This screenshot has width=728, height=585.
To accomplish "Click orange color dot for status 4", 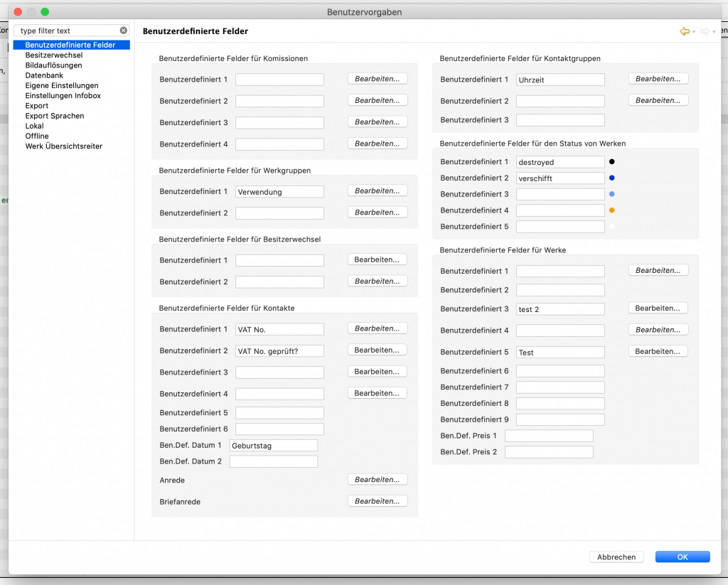I will coord(612,210).
